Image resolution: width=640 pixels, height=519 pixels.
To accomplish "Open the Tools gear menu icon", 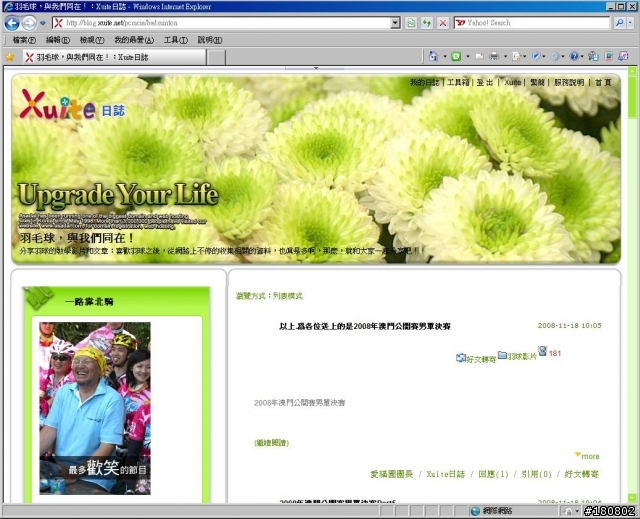I will [x=558, y=56].
